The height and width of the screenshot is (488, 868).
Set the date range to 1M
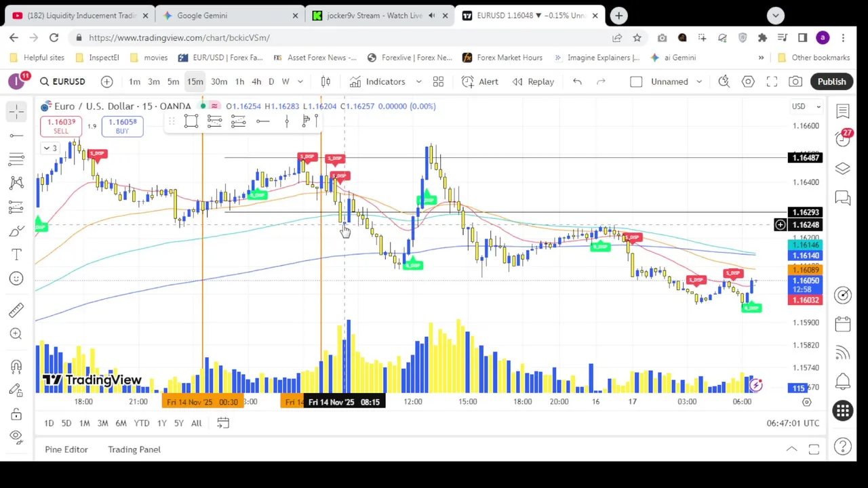[x=85, y=423]
